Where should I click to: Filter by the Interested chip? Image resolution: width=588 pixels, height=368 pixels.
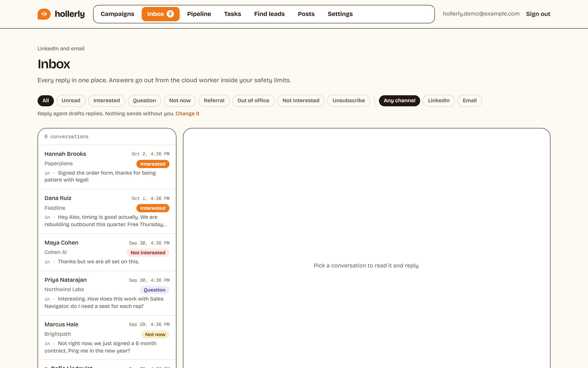(x=106, y=101)
